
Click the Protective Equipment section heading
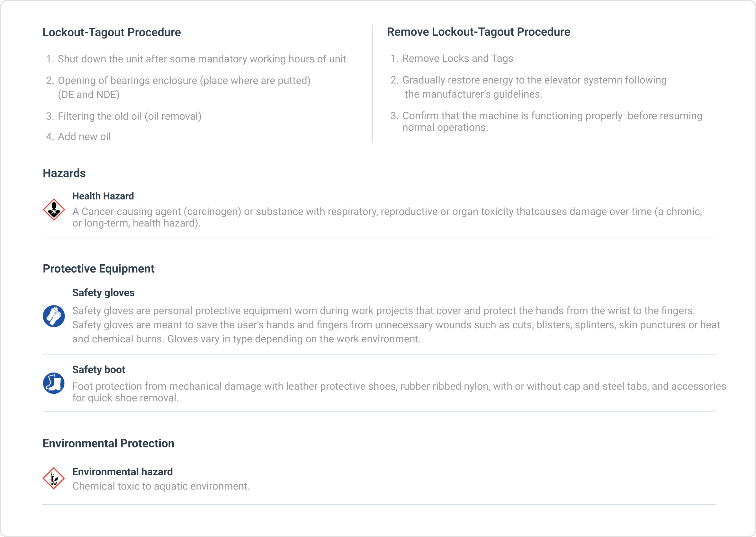point(99,269)
